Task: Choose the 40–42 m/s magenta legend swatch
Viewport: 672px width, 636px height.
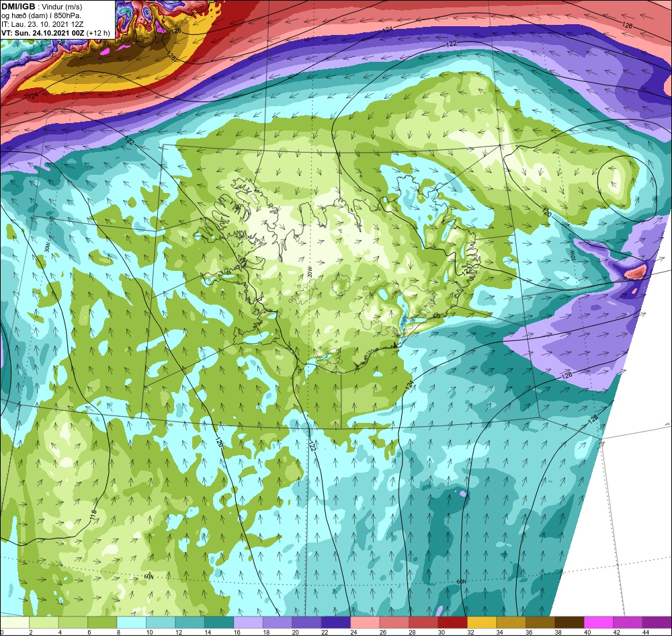Action: [599, 623]
